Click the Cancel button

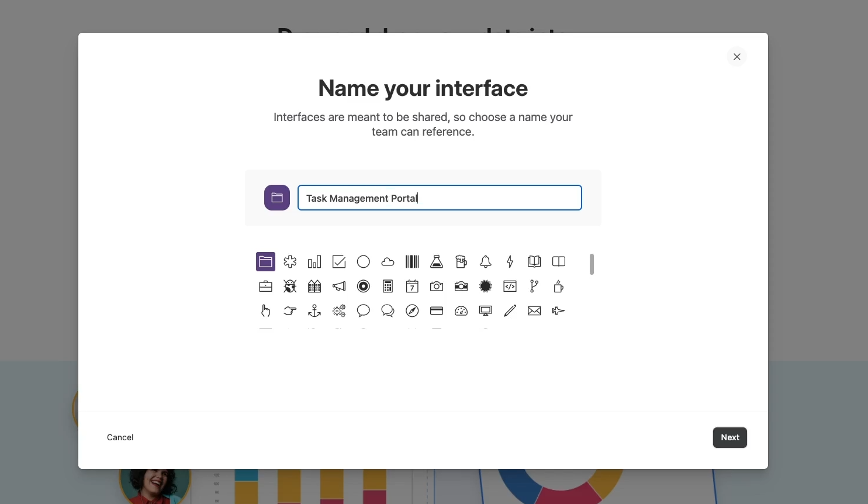click(x=120, y=437)
